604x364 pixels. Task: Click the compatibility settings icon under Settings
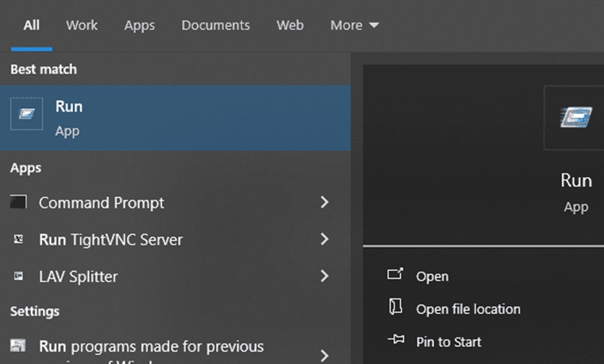19,346
